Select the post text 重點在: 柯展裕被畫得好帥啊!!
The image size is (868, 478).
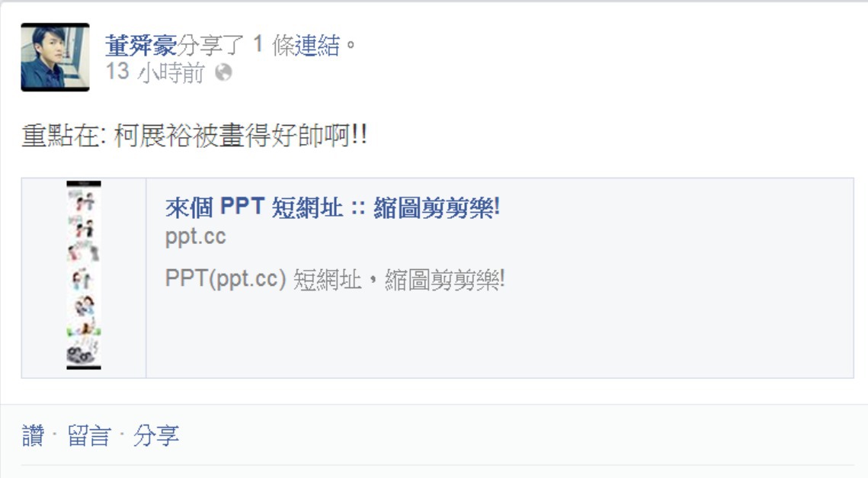pyautogui.click(x=194, y=135)
